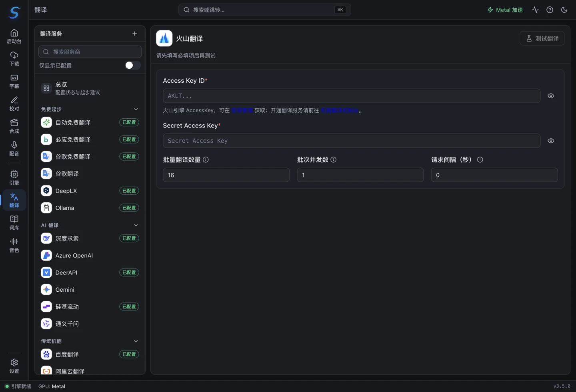
Task: Select 百度翻译 service
Action: coord(90,354)
